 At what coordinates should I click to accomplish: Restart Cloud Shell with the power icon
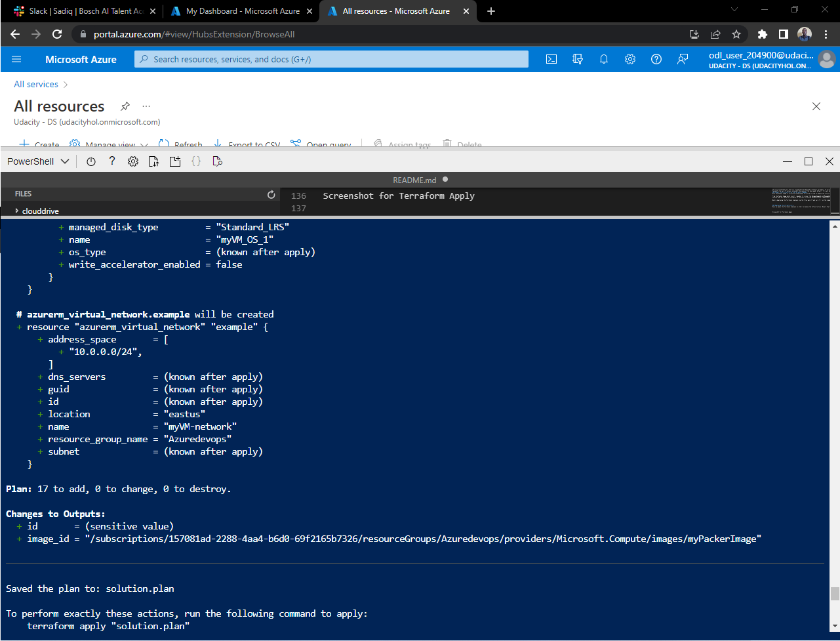coord(90,161)
